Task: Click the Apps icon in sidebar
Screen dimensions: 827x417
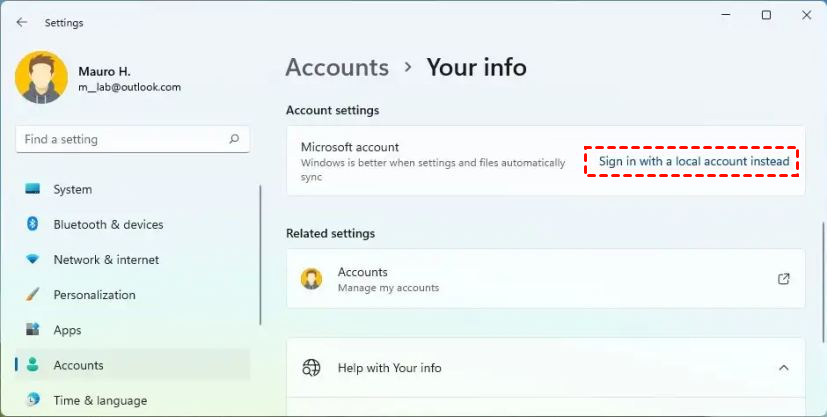Action: 33,330
